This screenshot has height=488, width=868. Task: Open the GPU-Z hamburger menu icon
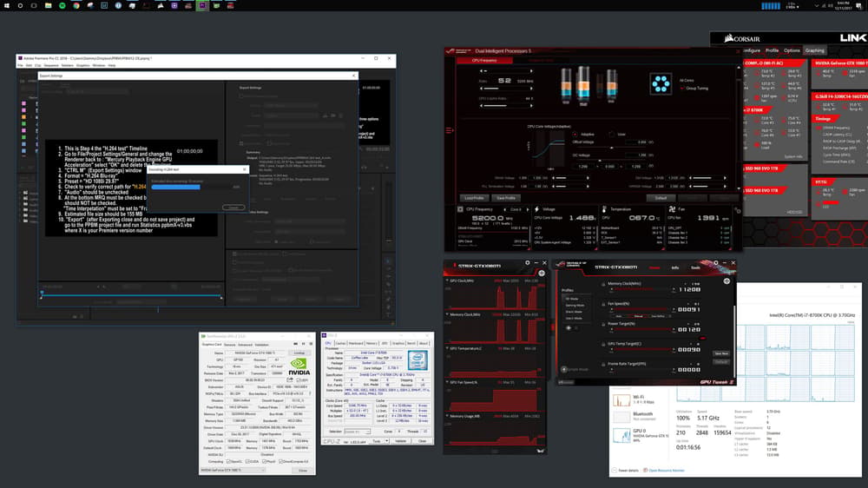click(310, 344)
